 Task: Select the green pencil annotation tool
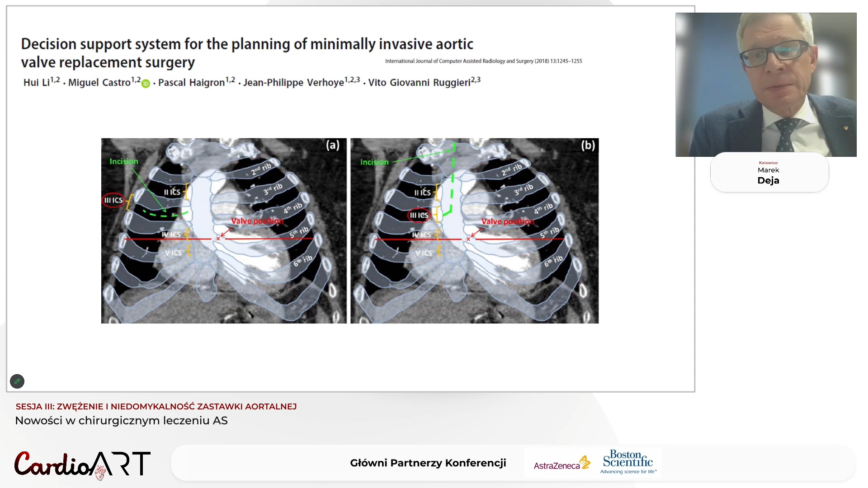coord(17,381)
